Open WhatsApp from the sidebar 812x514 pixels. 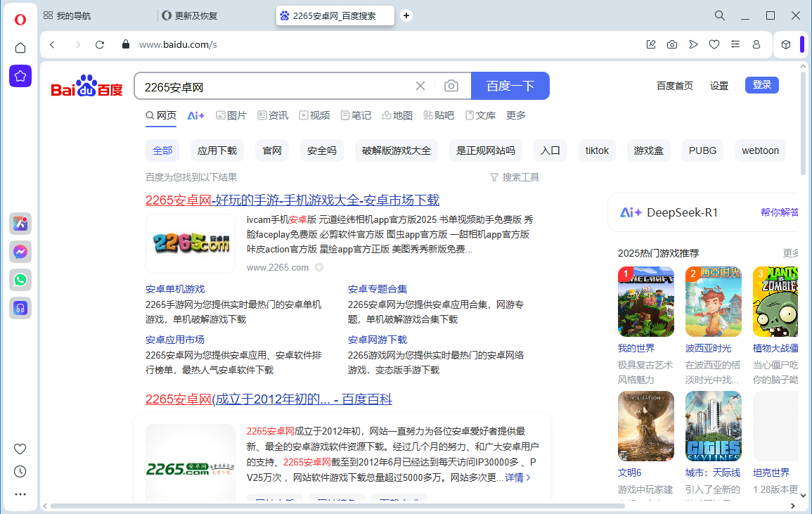click(x=20, y=280)
